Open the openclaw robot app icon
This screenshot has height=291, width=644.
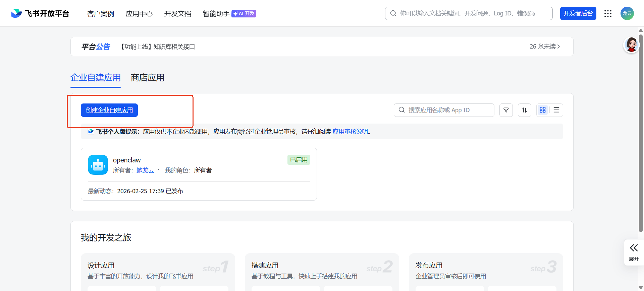point(98,165)
